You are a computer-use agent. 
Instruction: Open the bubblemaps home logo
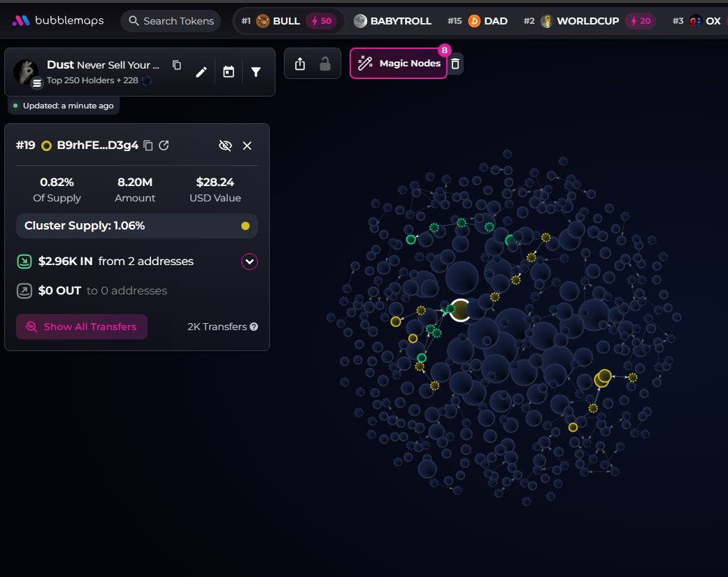click(58, 20)
